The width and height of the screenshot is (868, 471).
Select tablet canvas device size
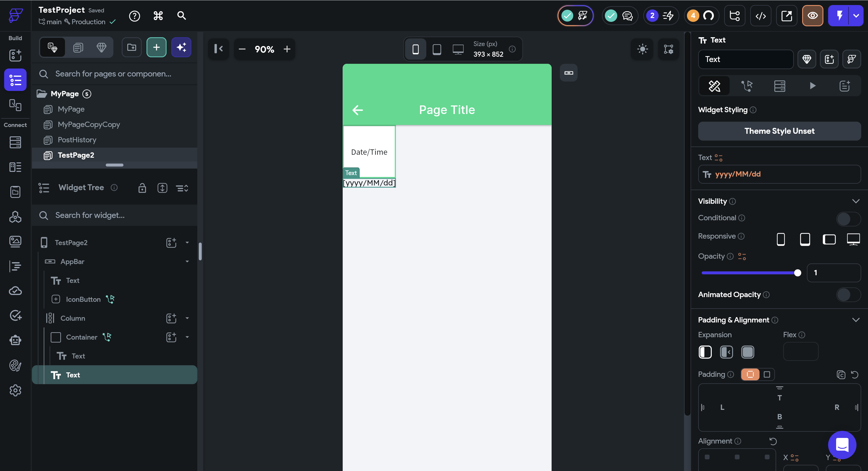click(437, 49)
